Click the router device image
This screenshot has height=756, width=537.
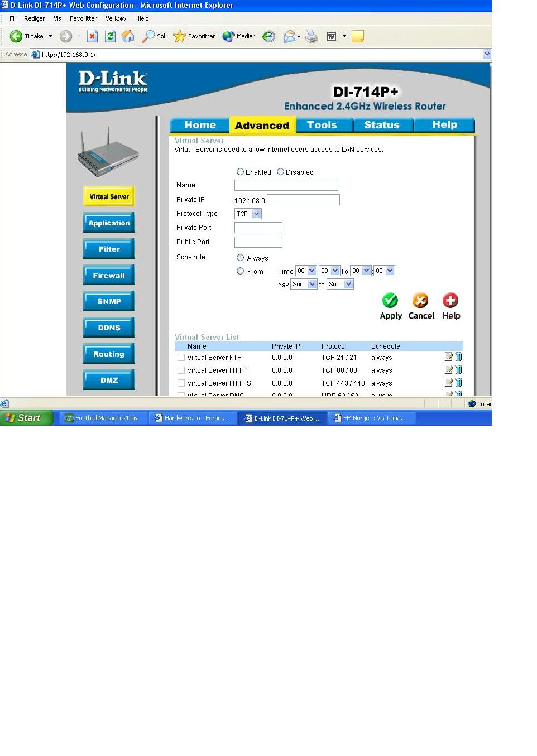(108, 152)
